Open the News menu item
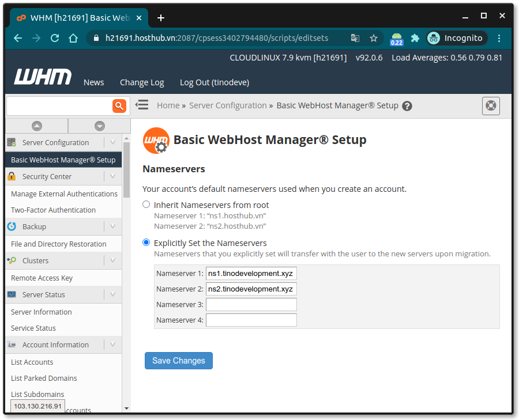This screenshot has height=420, width=519. tap(93, 82)
